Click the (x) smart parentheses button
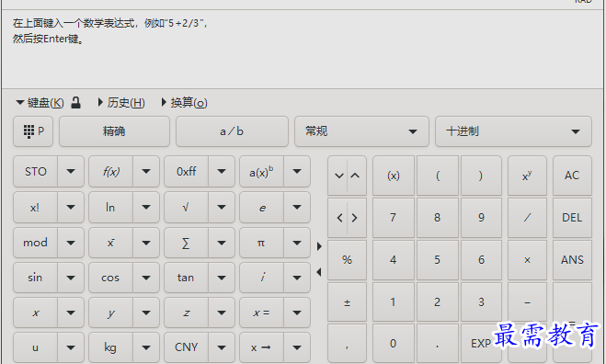 (x=394, y=176)
